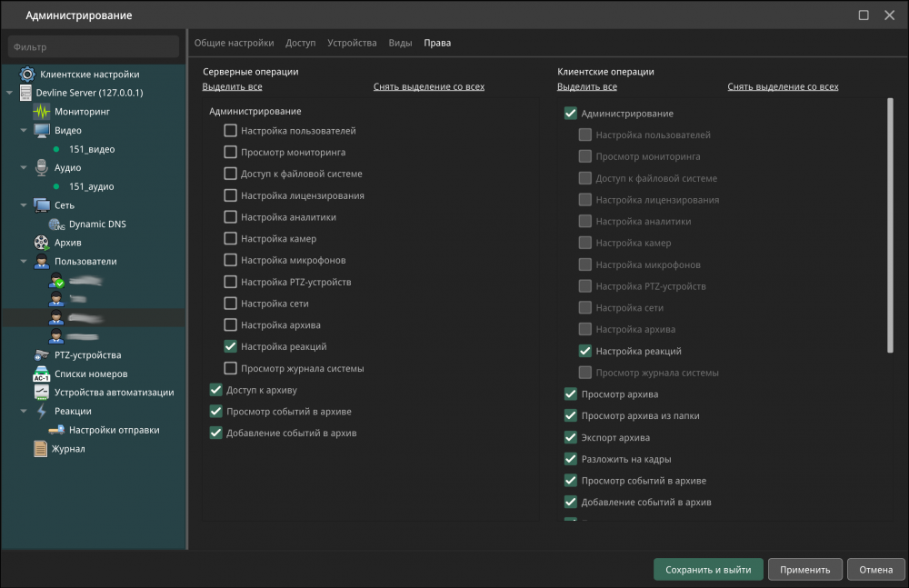This screenshot has height=588, width=909.
Task: Check server Настройка PTZ-устройств checkbox
Action: click(x=230, y=282)
